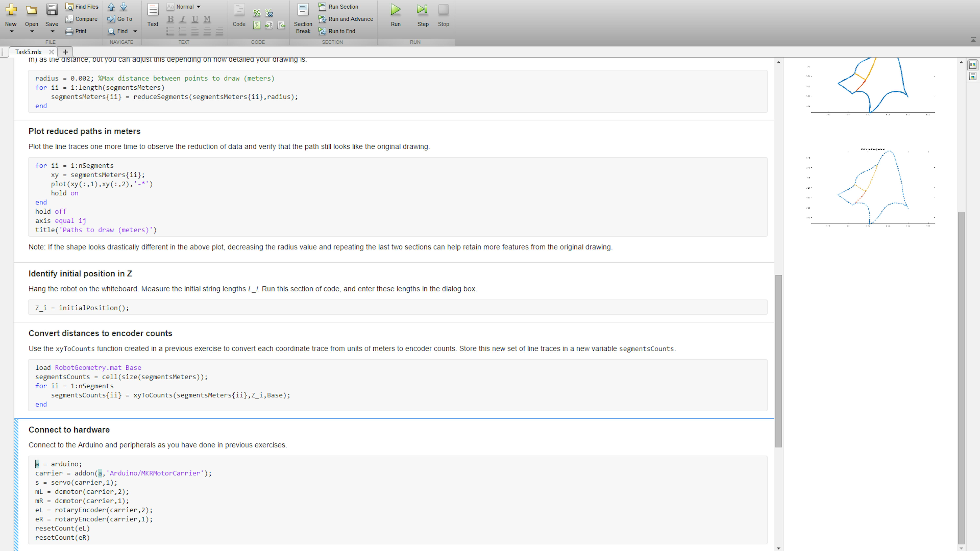The height and width of the screenshot is (551, 980).
Task: Uncomment the selected code lines
Action: pos(269,13)
